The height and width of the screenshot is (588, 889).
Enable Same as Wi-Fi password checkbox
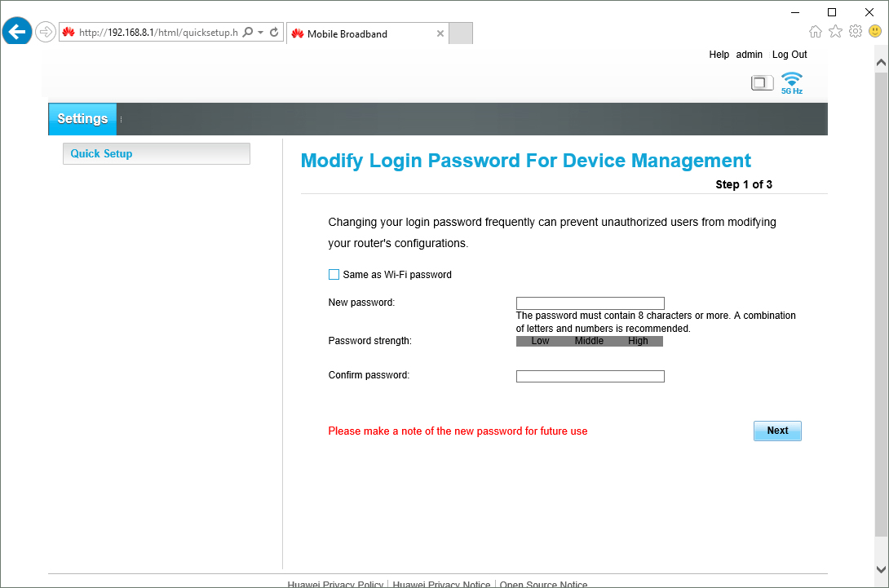(x=334, y=275)
